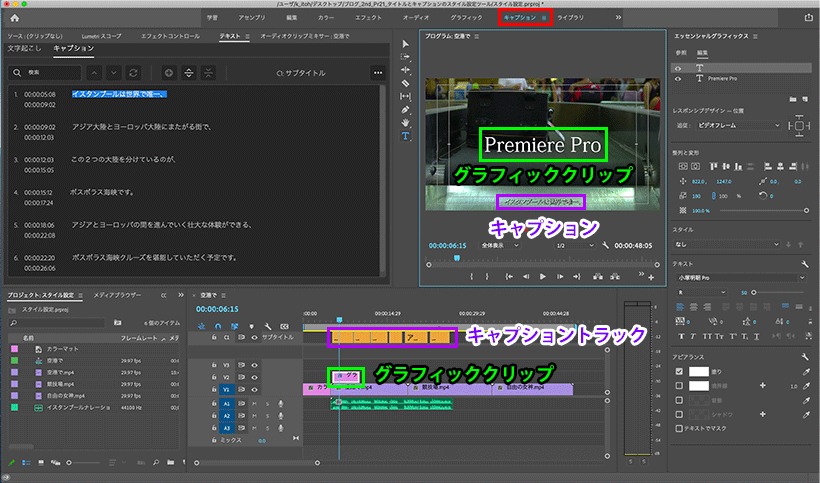Click the caption search input field
The image size is (820, 483).
tap(44, 73)
